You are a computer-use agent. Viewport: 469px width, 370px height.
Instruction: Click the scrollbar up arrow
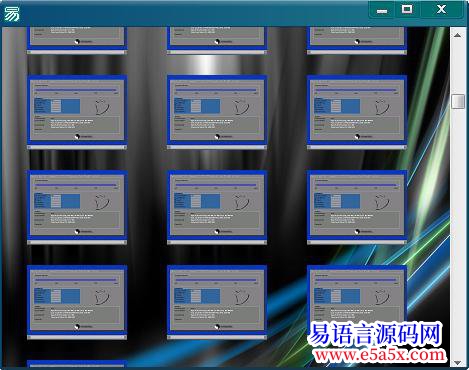pos(458,35)
